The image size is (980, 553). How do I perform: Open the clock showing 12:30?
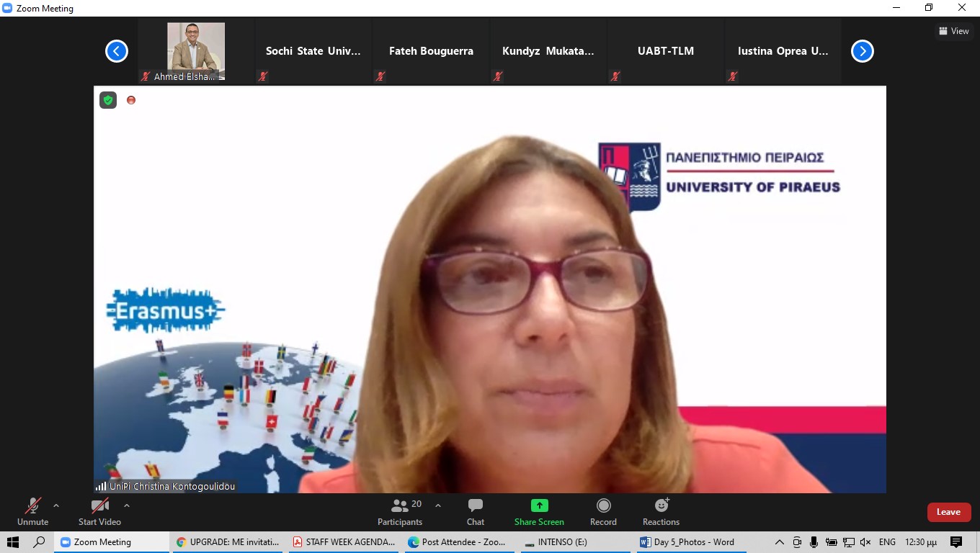(x=921, y=542)
